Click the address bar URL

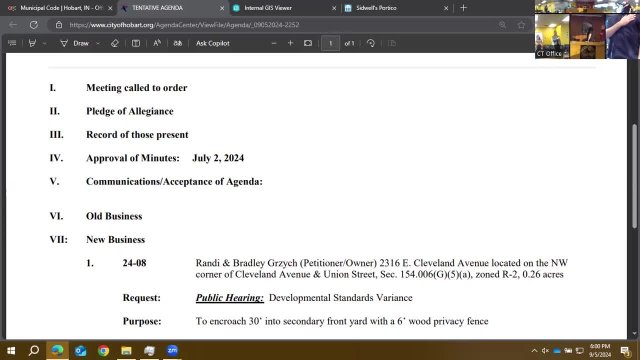[x=184, y=25]
